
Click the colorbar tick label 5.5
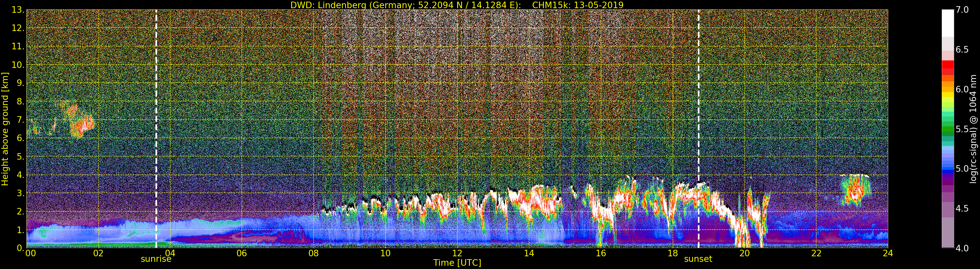coord(962,129)
